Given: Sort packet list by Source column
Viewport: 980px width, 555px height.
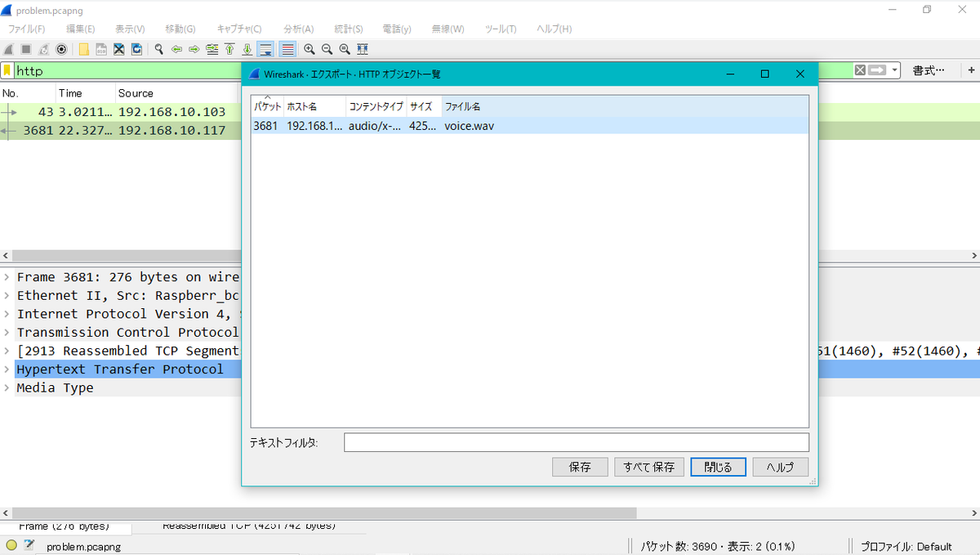Looking at the screenshot, I should (x=178, y=93).
